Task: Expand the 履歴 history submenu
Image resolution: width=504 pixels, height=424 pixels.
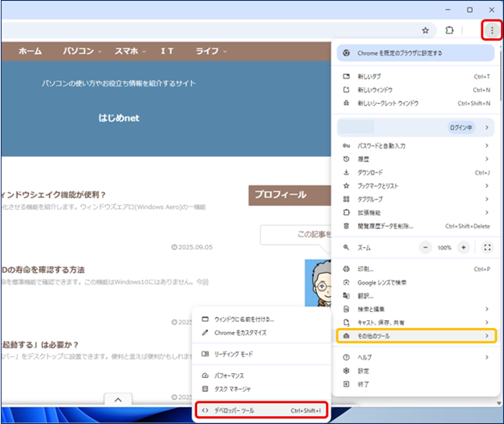Action: click(x=415, y=159)
